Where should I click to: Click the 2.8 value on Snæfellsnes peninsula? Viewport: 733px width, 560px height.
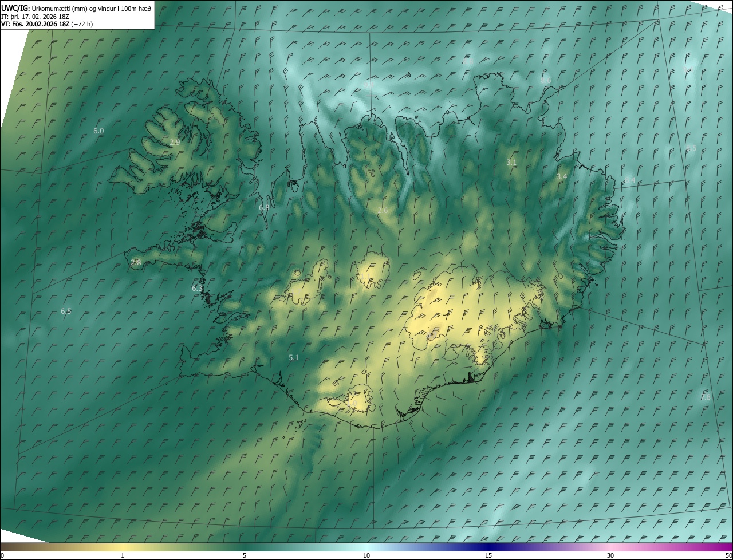(x=136, y=262)
